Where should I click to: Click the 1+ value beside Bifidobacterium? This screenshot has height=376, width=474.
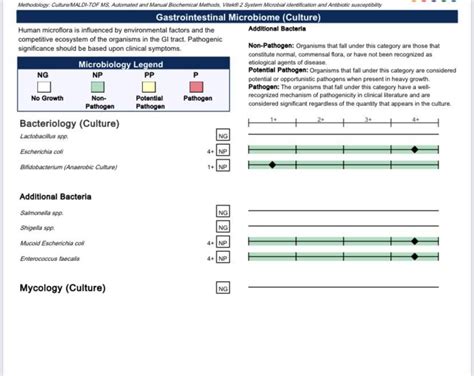tap(211, 167)
